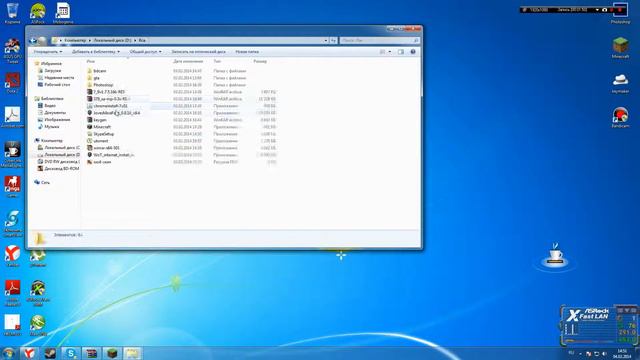The height and width of the screenshot is (360, 640).
Task: Select the gta folder in file list
Action: pyautogui.click(x=96, y=78)
